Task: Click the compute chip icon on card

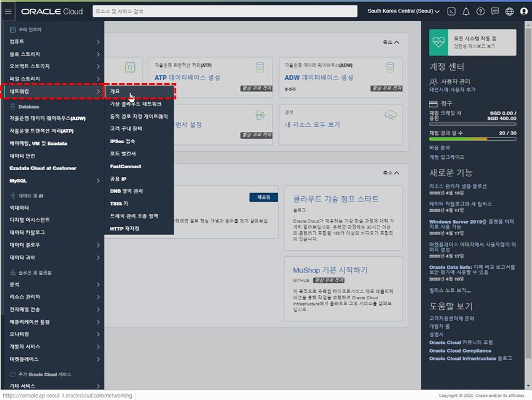Action: pyautogui.click(x=130, y=67)
